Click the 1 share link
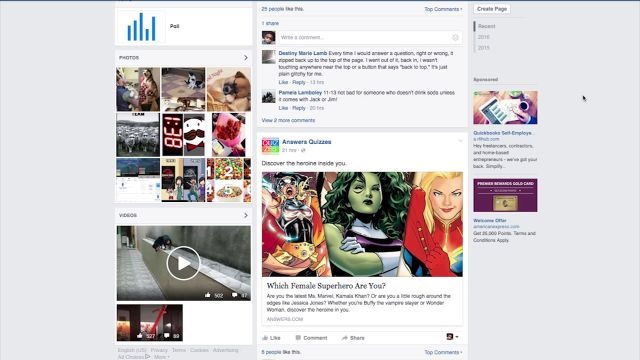640x360 pixels. tap(270, 23)
